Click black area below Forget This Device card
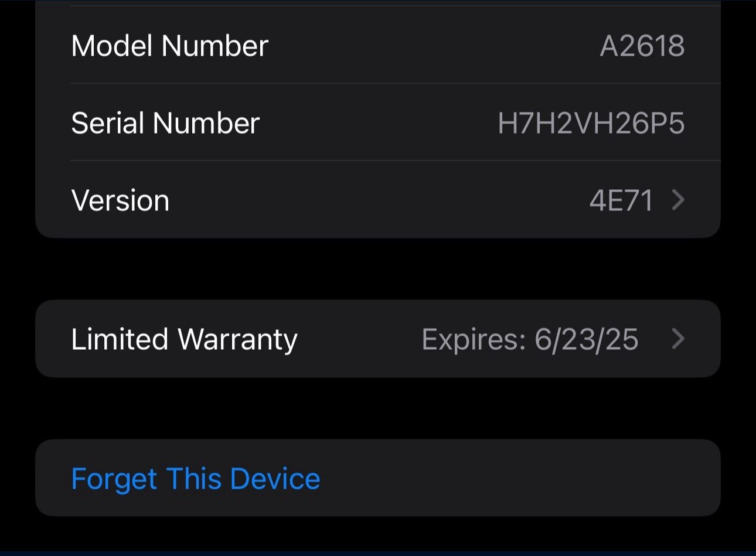The height and width of the screenshot is (556, 756). tap(378, 534)
